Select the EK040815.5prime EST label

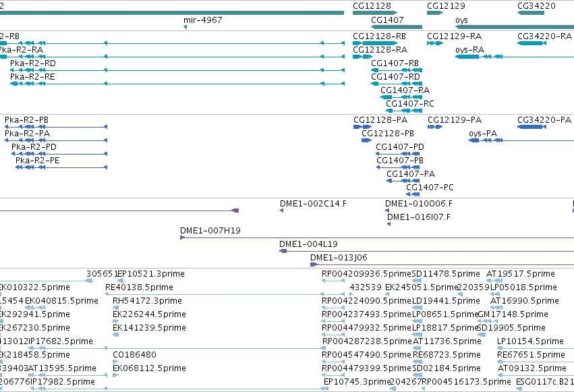pyautogui.click(x=61, y=301)
